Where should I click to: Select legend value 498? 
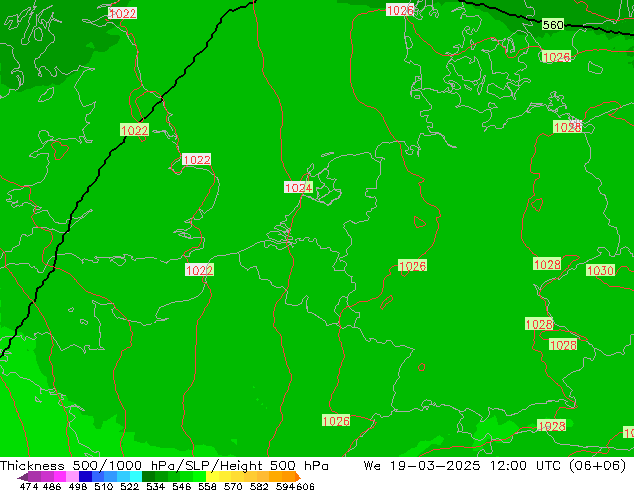[x=78, y=486]
